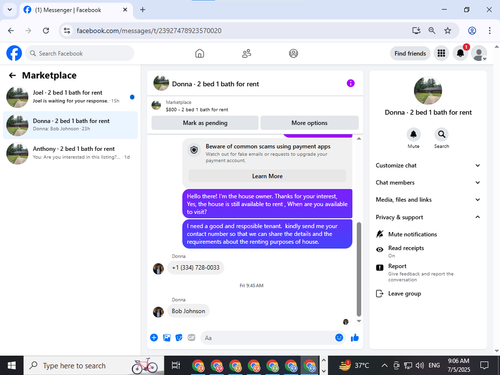Open the Home feed icon

(199, 53)
